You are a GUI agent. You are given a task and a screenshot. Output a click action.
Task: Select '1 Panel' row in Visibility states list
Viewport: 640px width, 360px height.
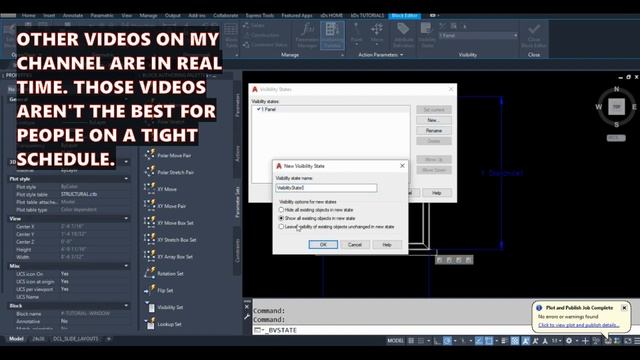pos(331,109)
